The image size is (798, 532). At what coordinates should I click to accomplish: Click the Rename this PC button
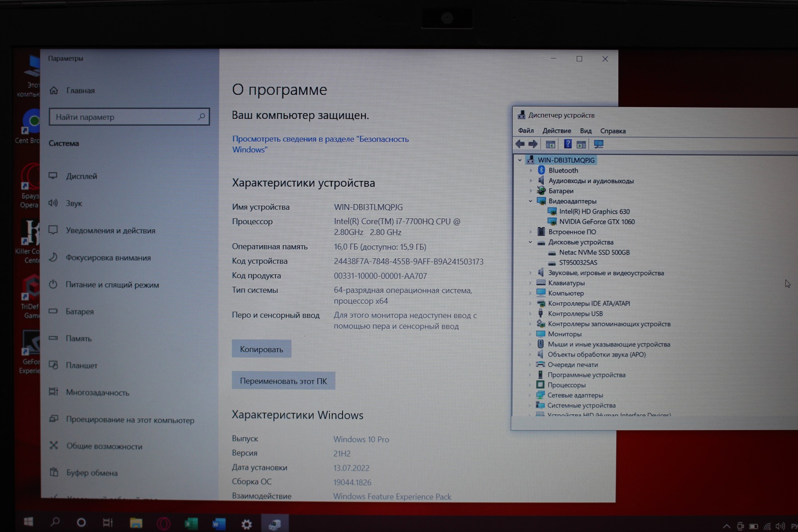click(x=283, y=381)
